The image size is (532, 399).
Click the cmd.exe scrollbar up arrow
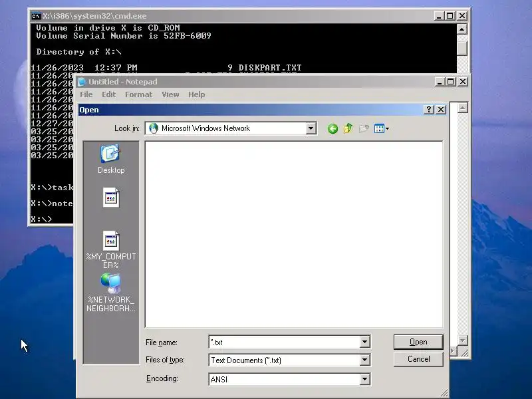[x=462, y=29]
